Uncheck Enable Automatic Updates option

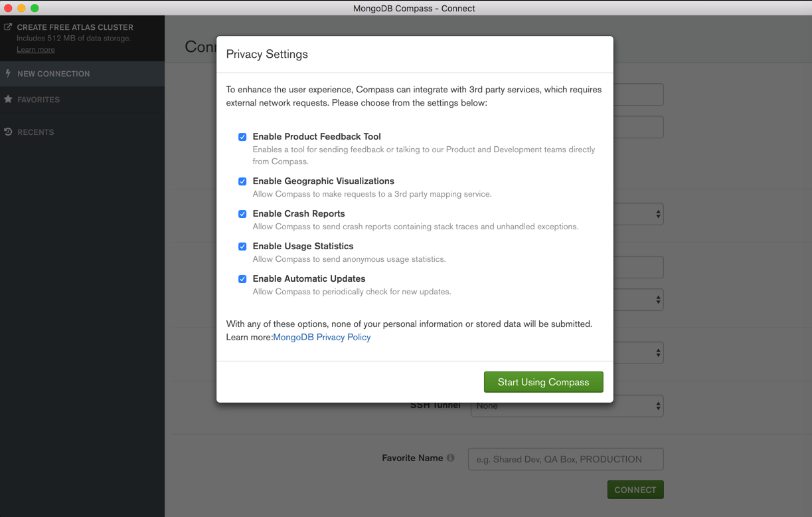pos(242,279)
